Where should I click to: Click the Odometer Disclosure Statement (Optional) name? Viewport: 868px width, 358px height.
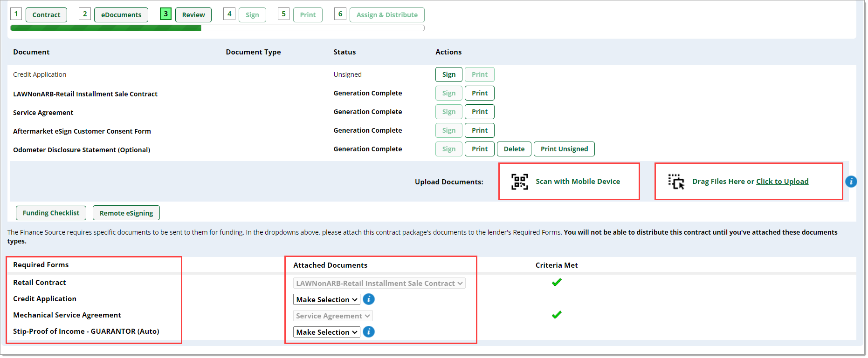(82, 150)
